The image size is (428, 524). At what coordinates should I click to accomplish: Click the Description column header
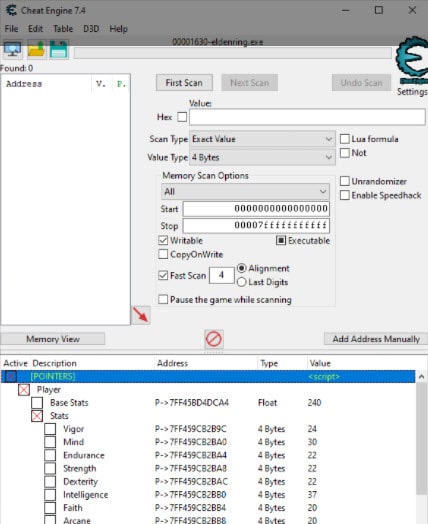point(54,363)
